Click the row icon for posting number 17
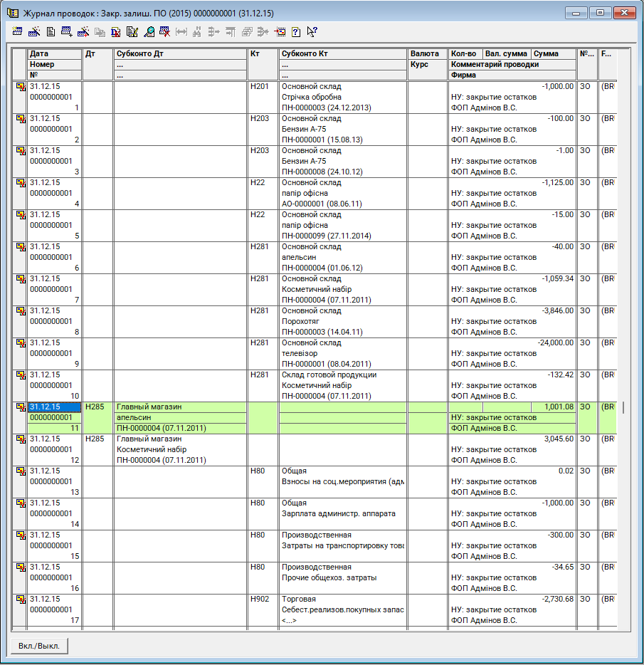The height and width of the screenshot is (665, 644). click(20, 599)
